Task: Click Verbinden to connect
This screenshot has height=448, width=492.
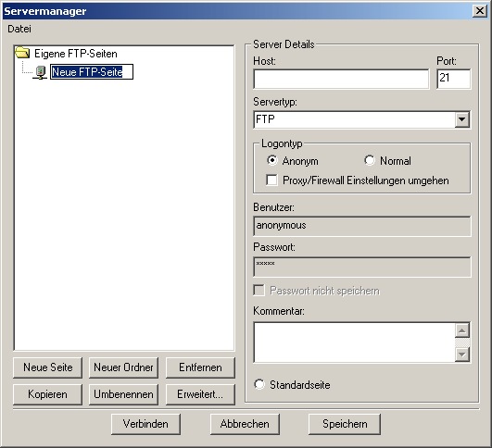Action: pos(145,424)
